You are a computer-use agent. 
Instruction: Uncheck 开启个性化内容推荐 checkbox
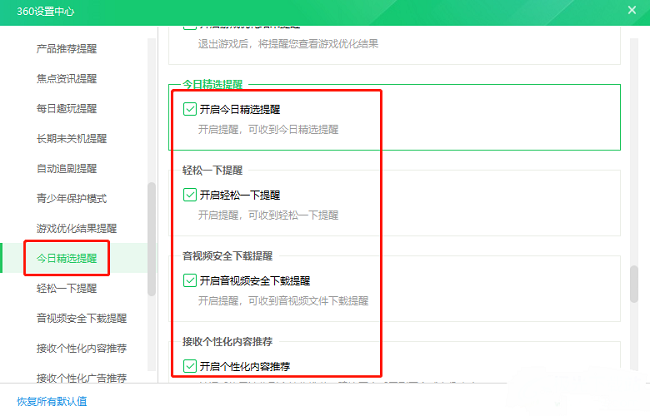click(x=190, y=366)
